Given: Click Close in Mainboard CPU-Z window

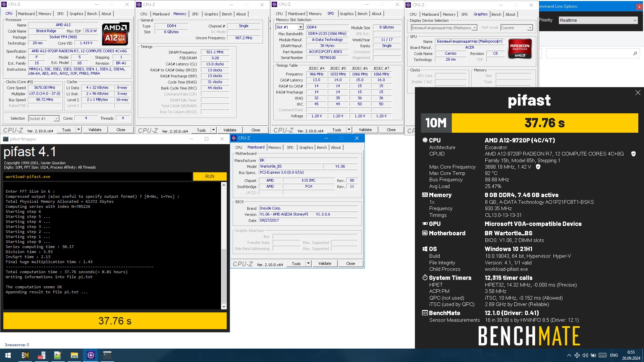Looking at the screenshot, I should pos(351,263).
